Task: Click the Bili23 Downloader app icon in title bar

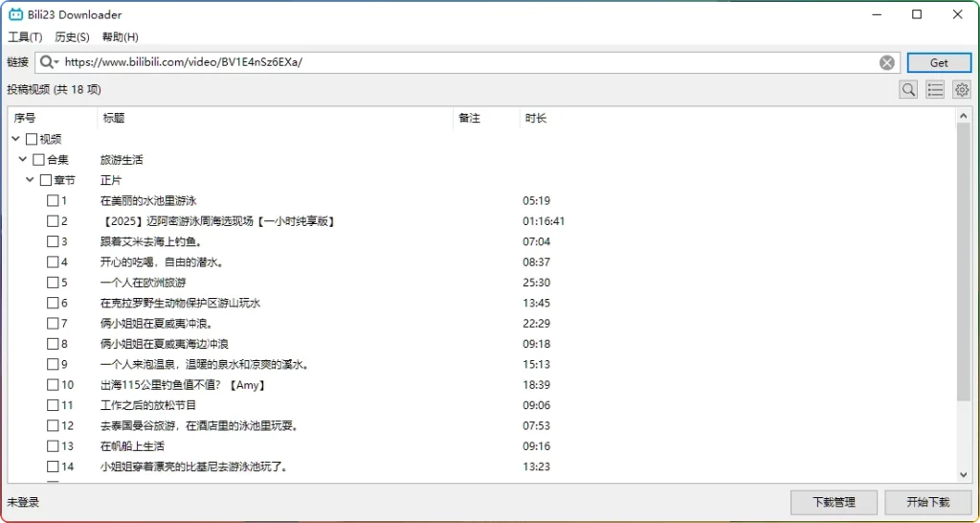Action: pyautogui.click(x=15, y=14)
